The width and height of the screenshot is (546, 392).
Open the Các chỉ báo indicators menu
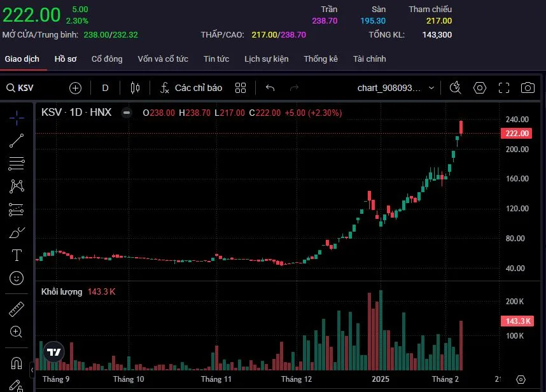191,88
